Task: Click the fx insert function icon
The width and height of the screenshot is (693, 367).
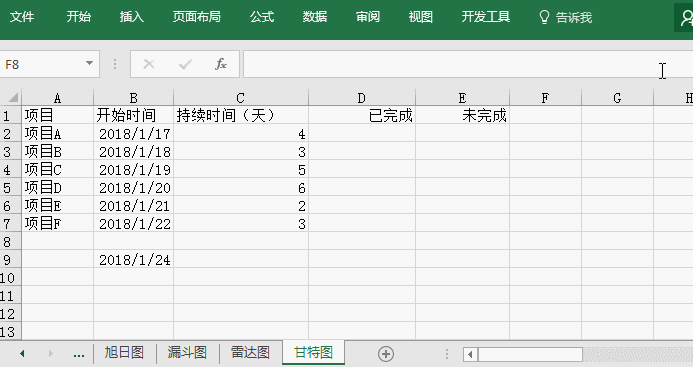Action: [x=221, y=65]
